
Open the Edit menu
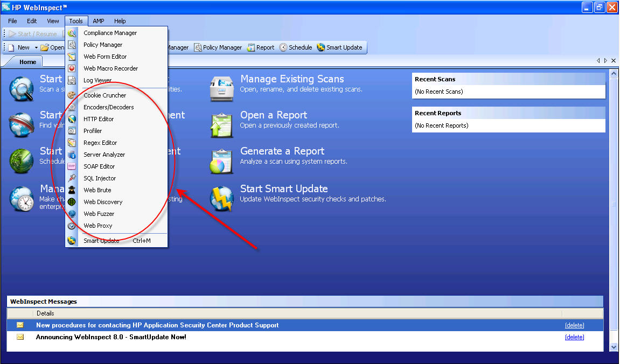[x=32, y=21]
